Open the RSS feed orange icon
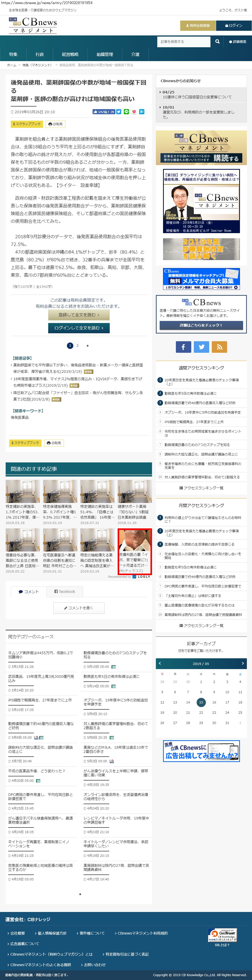Screen dimensions: 252x980 tap(219, 347)
